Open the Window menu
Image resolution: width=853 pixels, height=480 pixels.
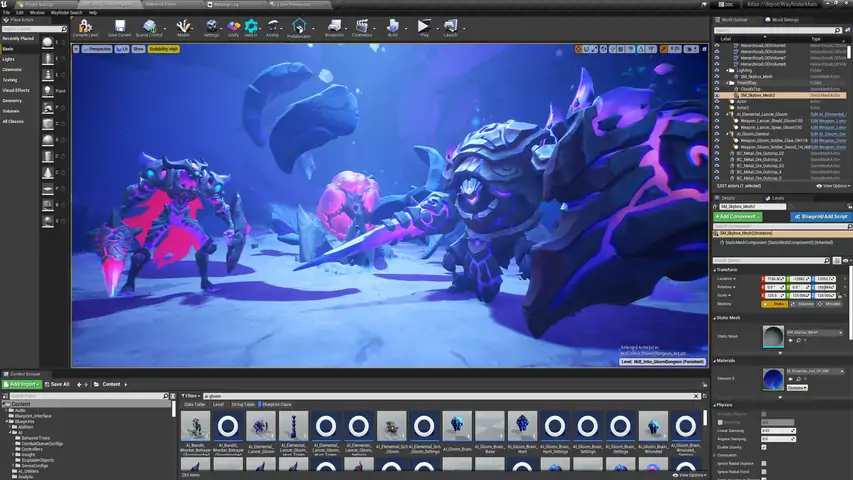36,12
